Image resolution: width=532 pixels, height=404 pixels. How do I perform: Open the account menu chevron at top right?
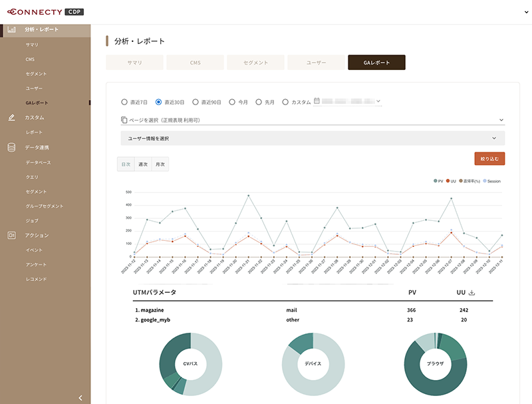point(526,12)
